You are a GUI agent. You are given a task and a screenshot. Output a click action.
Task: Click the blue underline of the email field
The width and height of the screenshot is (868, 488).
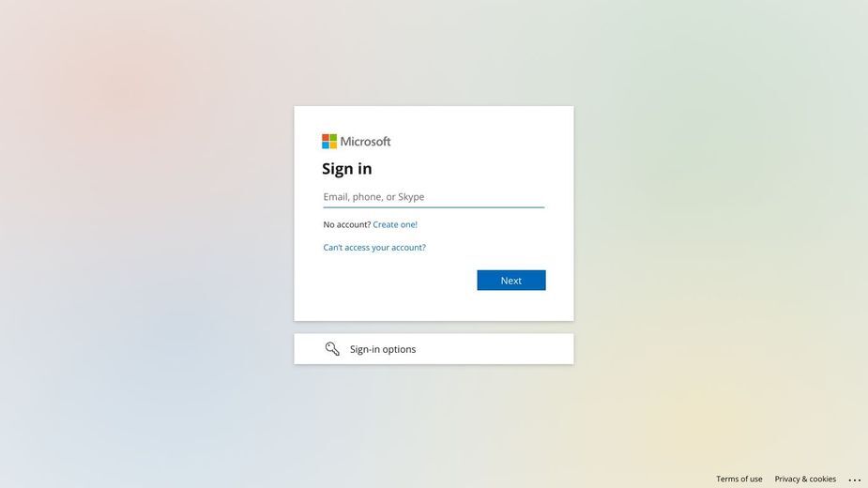[x=434, y=207]
